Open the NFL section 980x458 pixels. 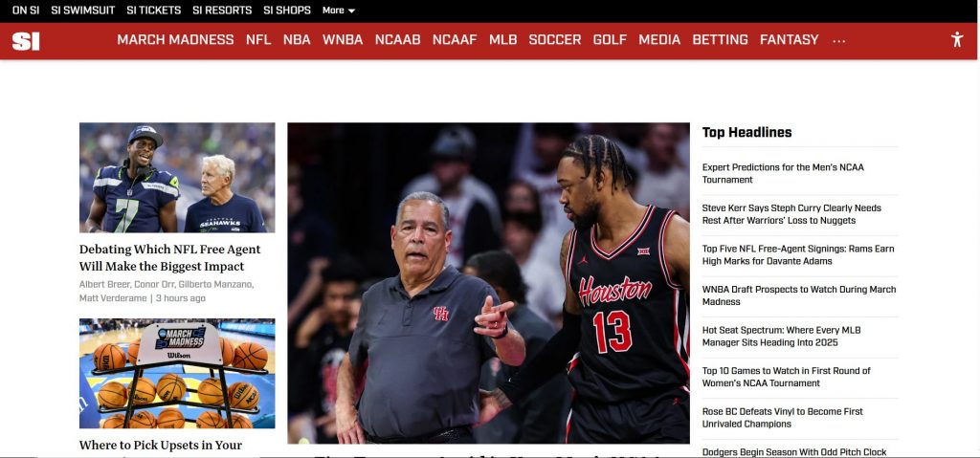[x=258, y=39]
